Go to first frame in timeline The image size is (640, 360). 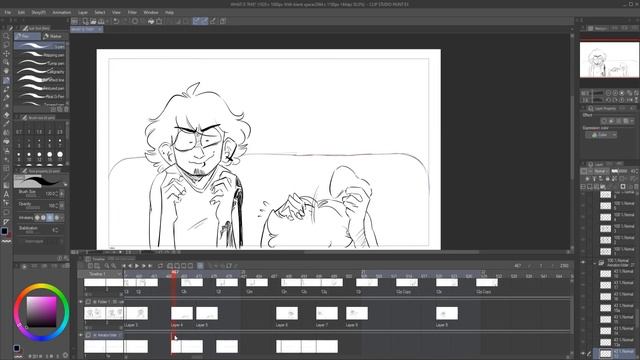coord(124,266)
